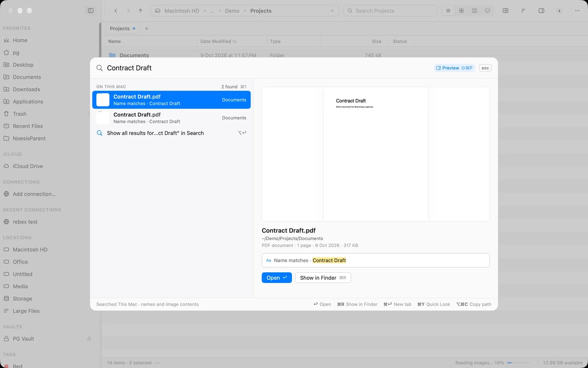Click the PDF preview thumbnail
This screenshot has height=368, width=588.
pos(376,154)
